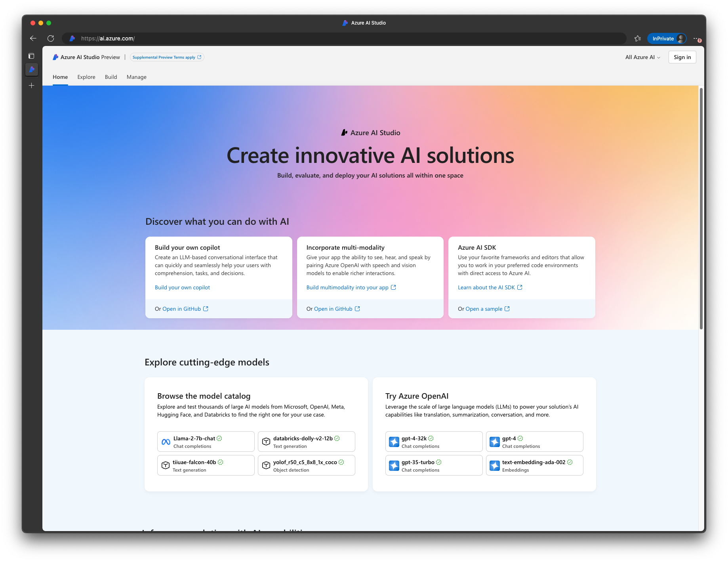Click the gpt-4 OpenAI star icon

495,442
